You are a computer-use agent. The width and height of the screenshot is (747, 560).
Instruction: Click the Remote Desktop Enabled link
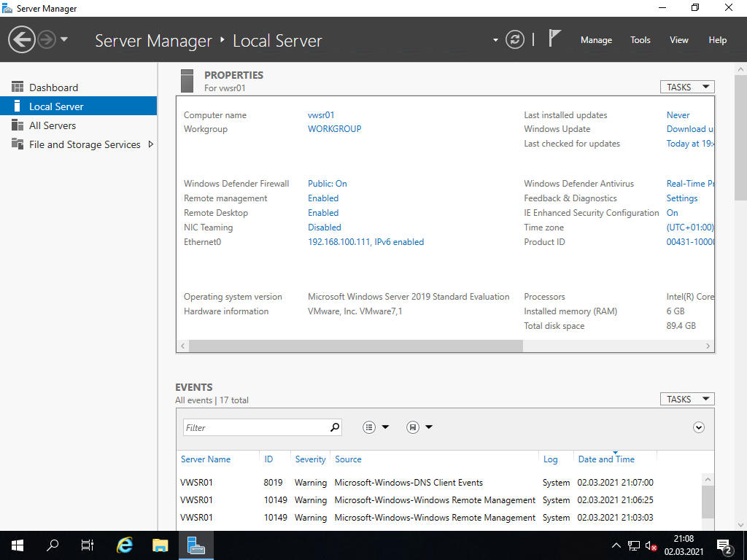[323, 213]
